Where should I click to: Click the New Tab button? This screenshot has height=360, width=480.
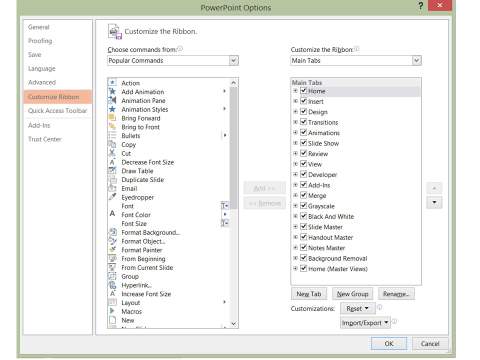click(309, 294)
